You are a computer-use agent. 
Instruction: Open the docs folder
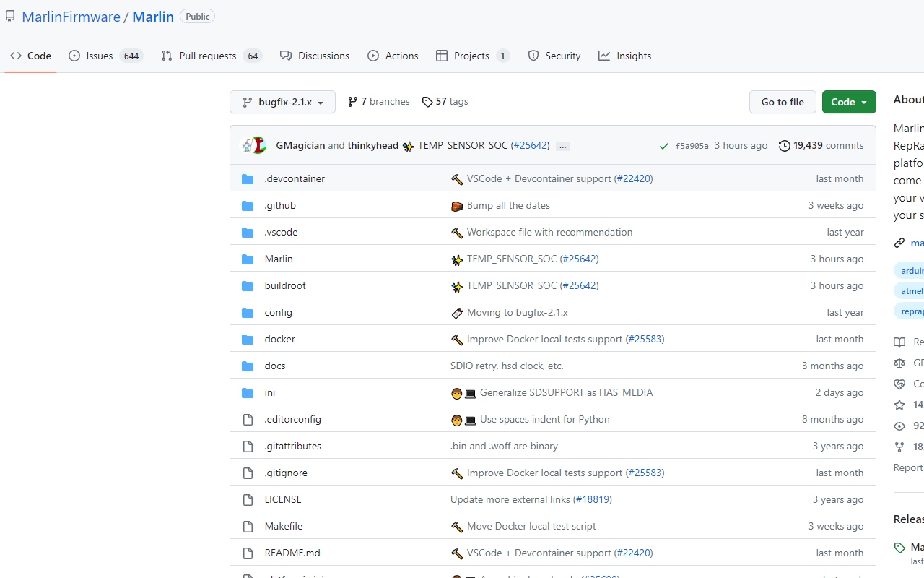pyautogui.click(x=274, y=366)
